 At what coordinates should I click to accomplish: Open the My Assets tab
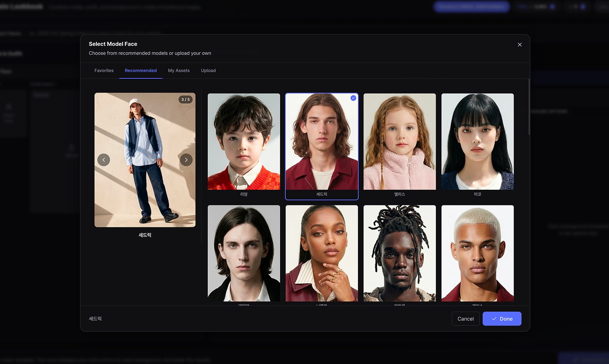(x=179, y=71)
